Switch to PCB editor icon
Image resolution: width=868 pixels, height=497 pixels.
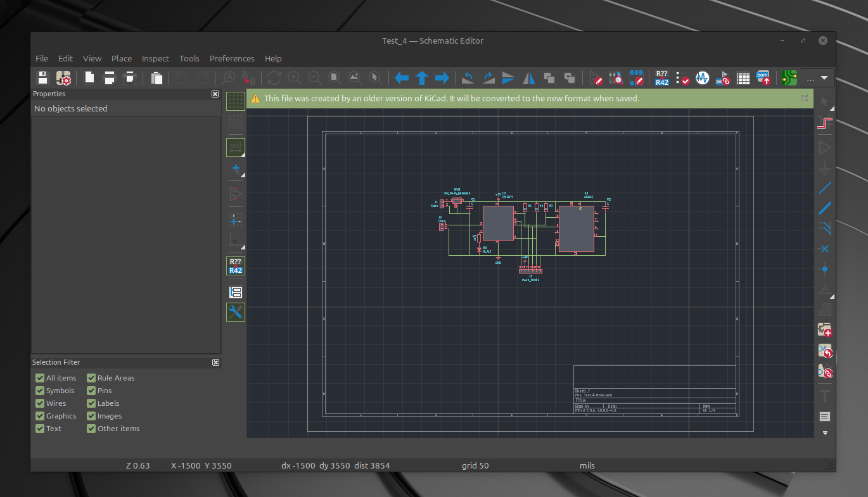click(x=789, y=78)
